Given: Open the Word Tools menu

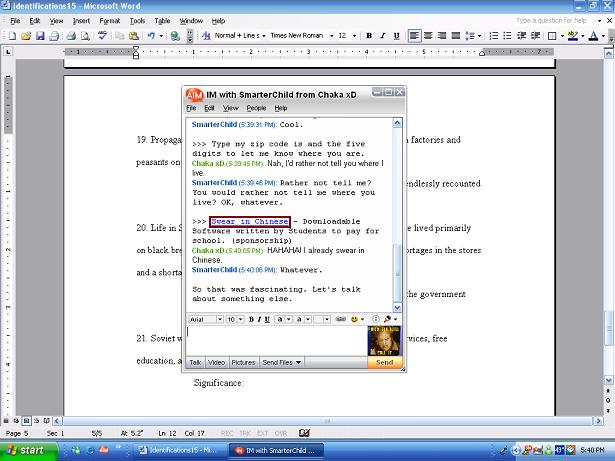Looking at the screenshot, I should (137, 21).
